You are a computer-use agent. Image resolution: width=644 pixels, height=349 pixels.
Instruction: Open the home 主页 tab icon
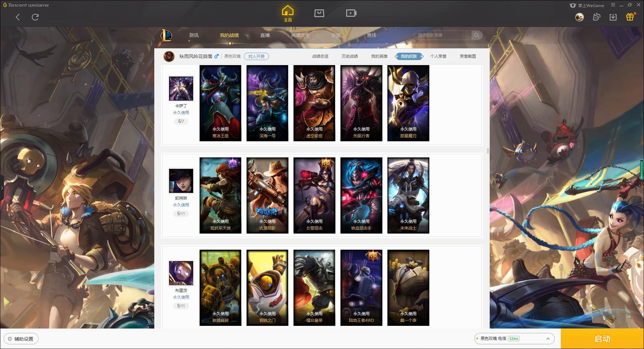288,14
